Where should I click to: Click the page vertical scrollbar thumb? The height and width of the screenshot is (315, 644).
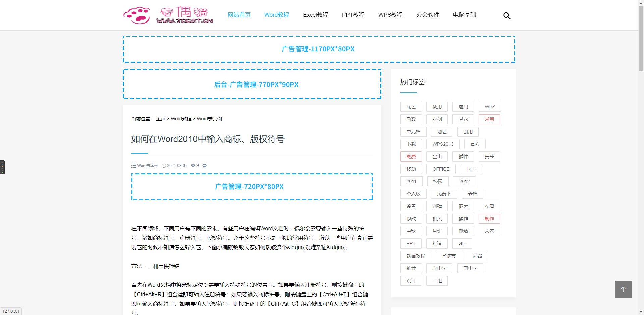(x=641, y=38)
